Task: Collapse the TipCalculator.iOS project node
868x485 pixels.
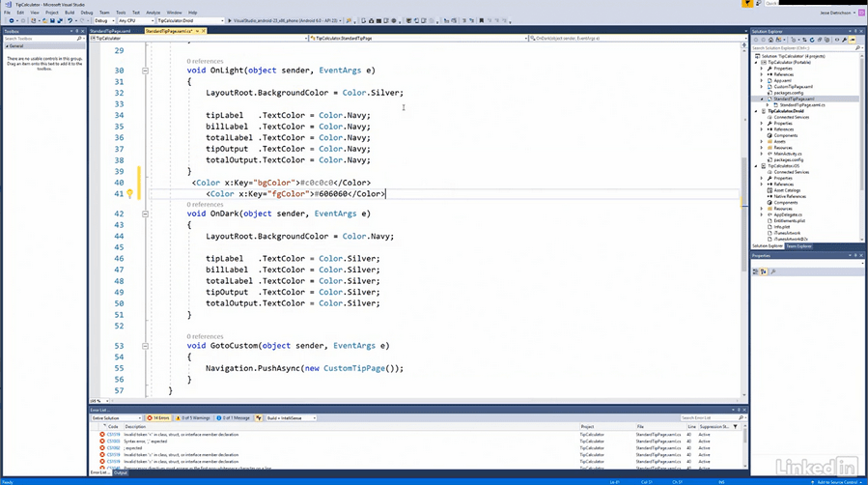Action: point(756,166)
